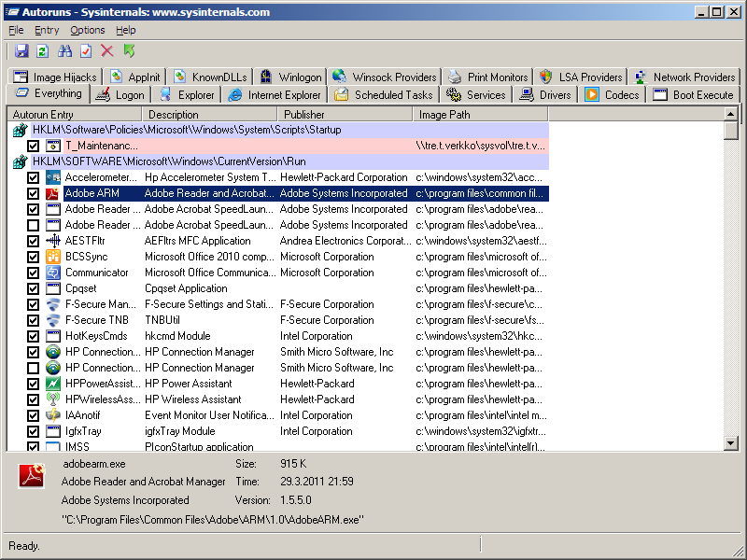Click the HPPowerAssist green chart icon
The width and height of the screenshot is (747, 560).
coord(52,384)
